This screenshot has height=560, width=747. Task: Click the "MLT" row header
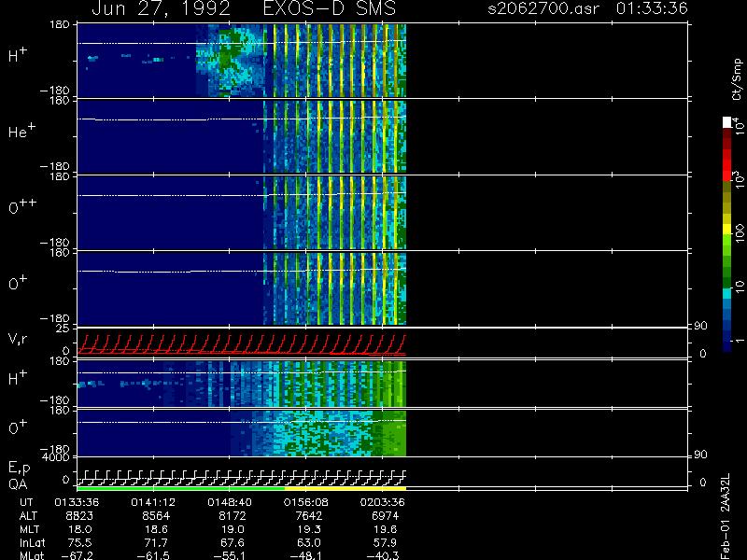point(29,529)
